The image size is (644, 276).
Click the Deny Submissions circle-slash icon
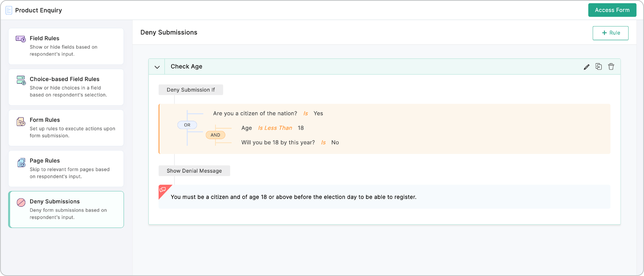[x=21, y=202]
